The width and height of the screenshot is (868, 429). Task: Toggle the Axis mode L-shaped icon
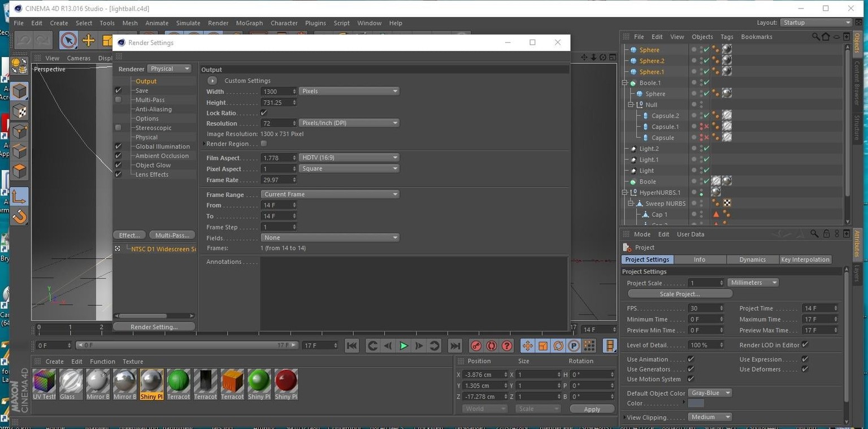[x=20, y=196]
